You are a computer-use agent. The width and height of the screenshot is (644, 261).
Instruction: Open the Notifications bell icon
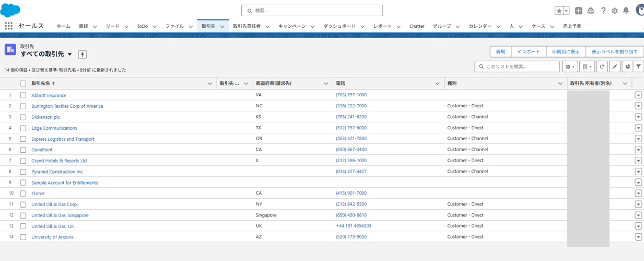click(x=626, y=10)
